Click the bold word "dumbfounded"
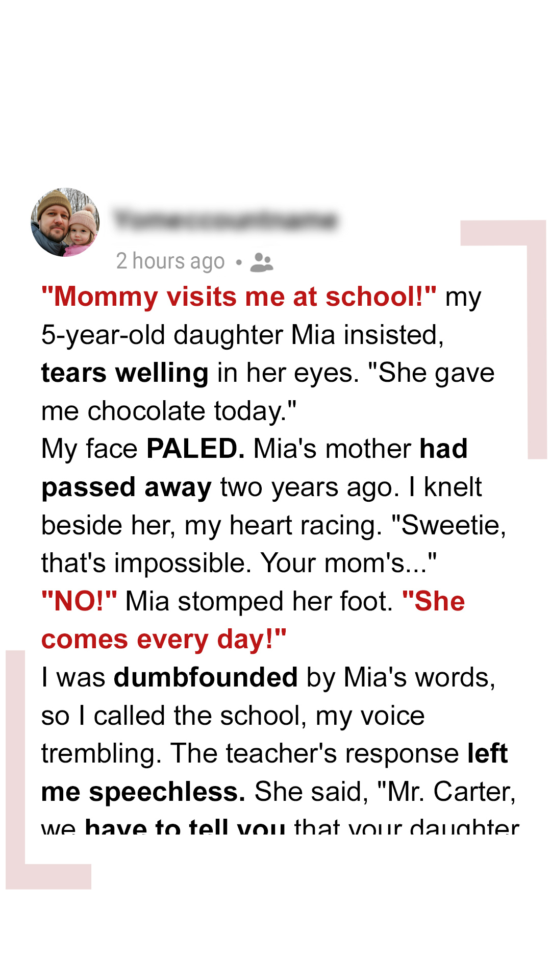 [206, 677]
